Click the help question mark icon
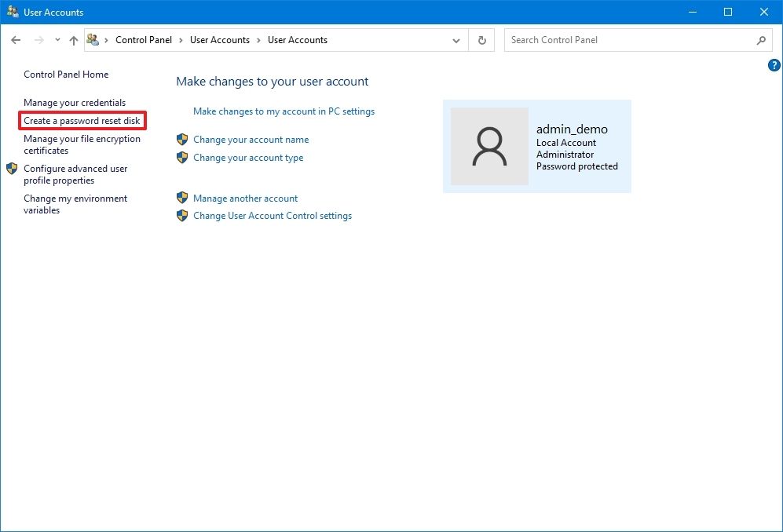 [x=774, y=66]
